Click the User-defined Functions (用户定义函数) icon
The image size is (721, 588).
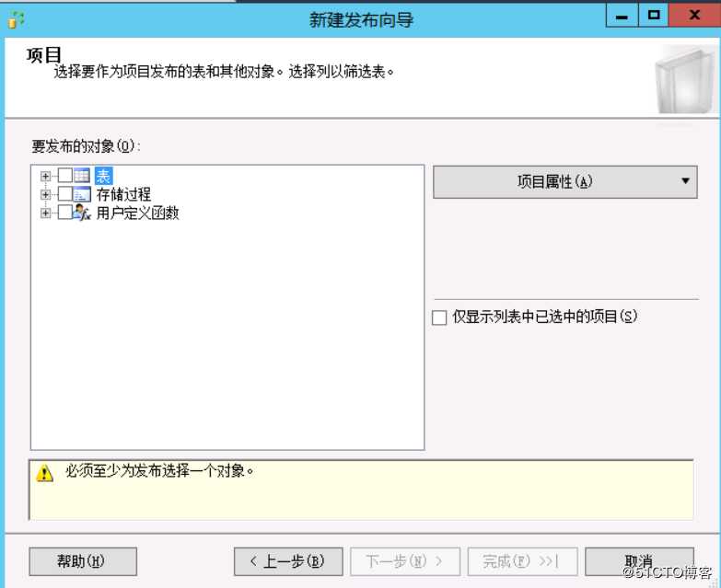82,213
